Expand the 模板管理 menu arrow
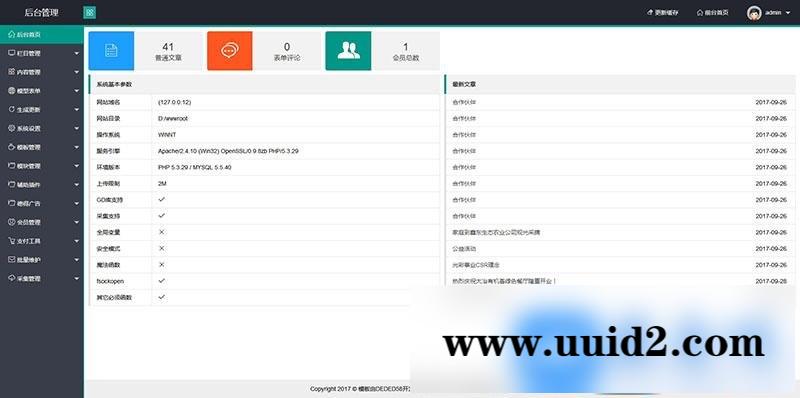 tap(77, 147)
